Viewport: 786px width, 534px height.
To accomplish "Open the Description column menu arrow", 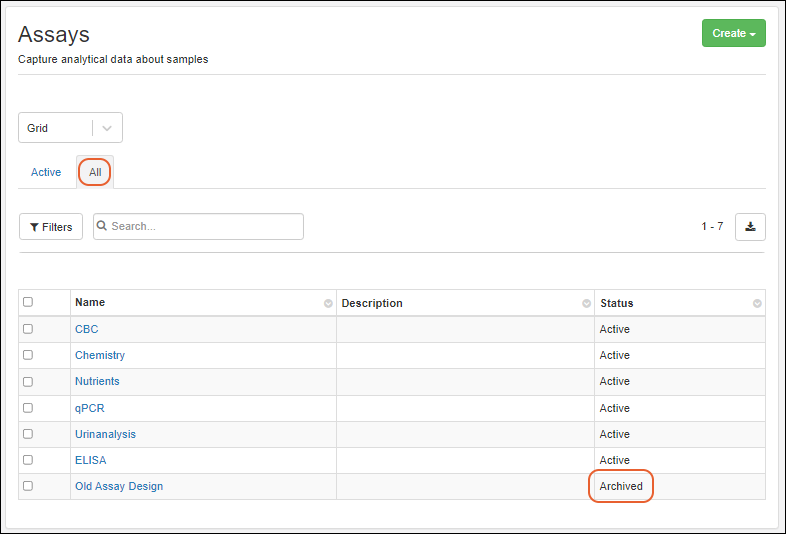I will point(586,304).
